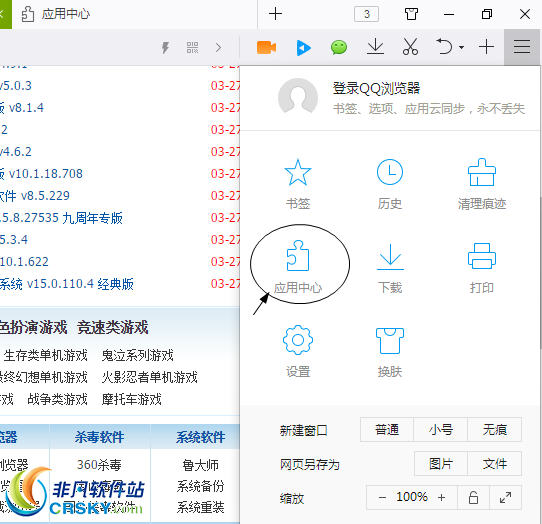Toggle the zoom lock icon

tap(473, 497)
